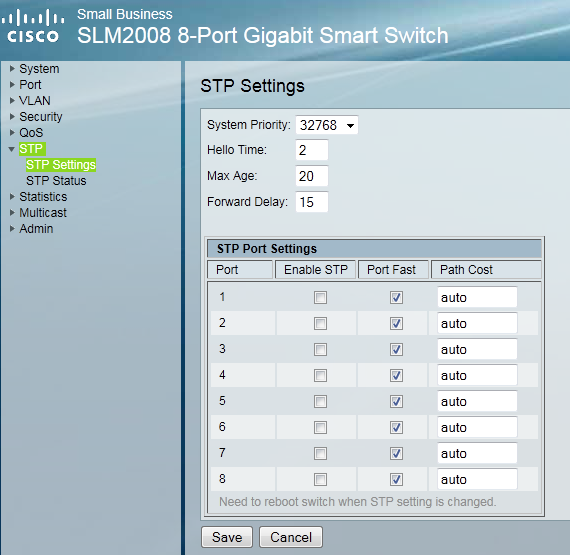Screen dimensions: 570x555
Task: Click the SLM2008 switch title text
Action: coord(262,35)
